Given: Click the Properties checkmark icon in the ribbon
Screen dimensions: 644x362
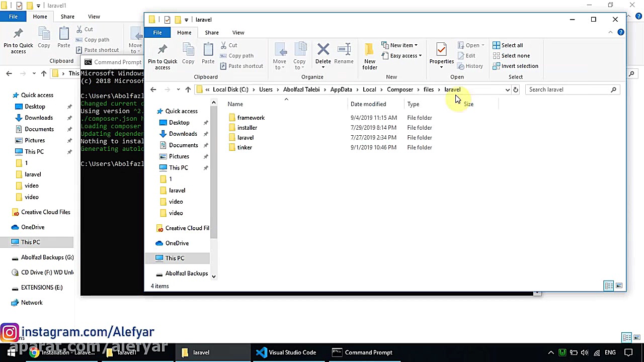Looking at the screenshot, I should (441, 50).
